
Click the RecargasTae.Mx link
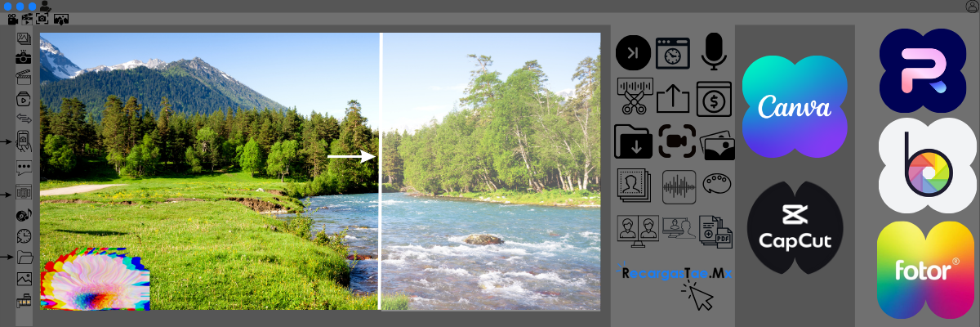[675, 274]
